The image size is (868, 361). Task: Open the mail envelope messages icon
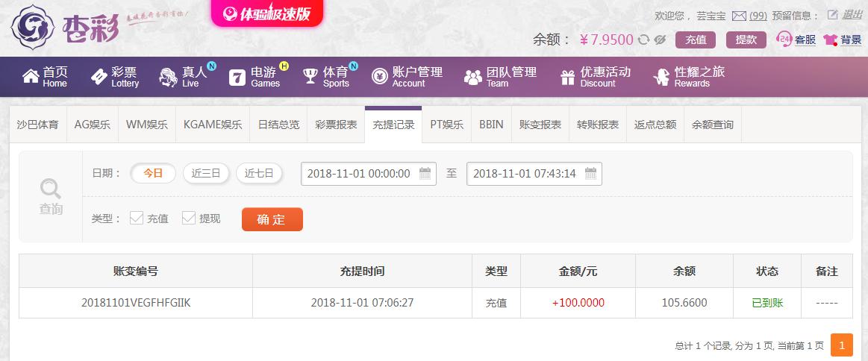739,16
